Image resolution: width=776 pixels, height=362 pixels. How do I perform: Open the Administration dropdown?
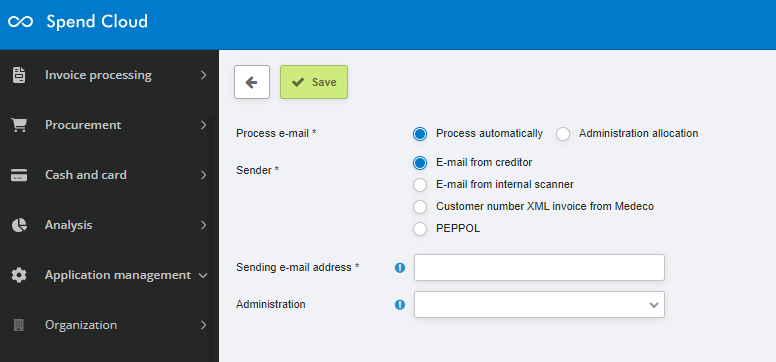539,305
